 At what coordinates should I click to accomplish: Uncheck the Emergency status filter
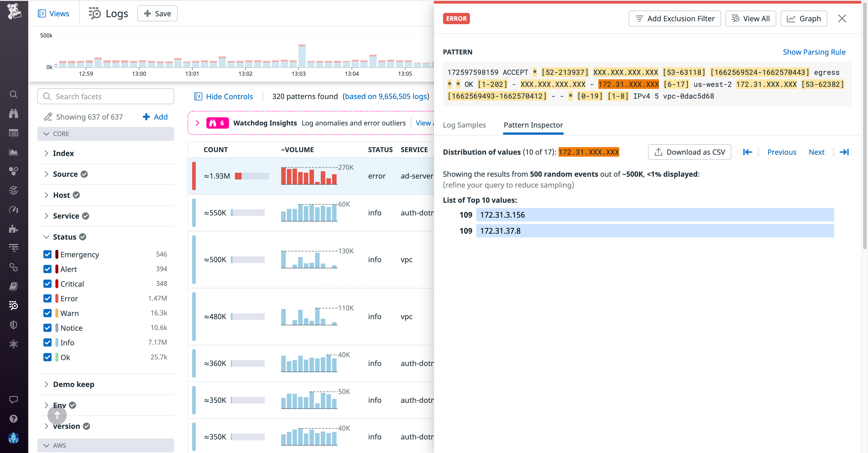pos(47,254)
